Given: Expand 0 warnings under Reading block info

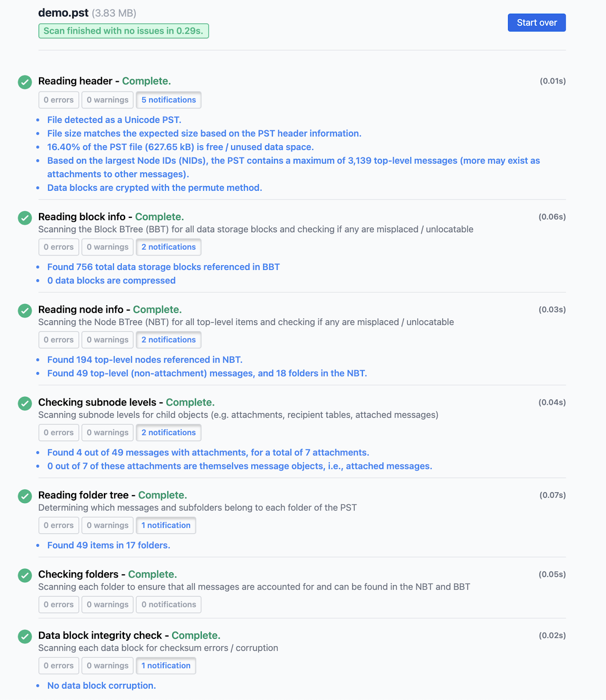Looking at the screenshot, I should pyautogui.click(x=107, y=247).
